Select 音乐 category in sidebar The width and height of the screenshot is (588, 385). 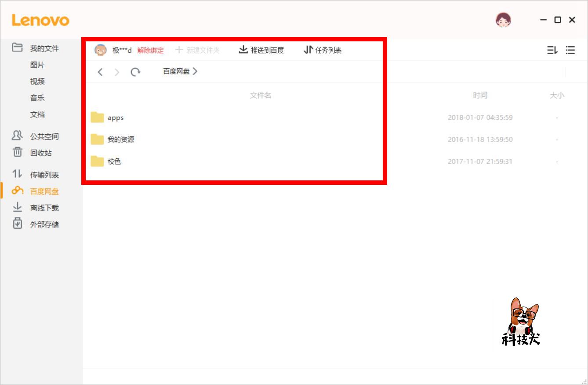(x=37, y=98)
